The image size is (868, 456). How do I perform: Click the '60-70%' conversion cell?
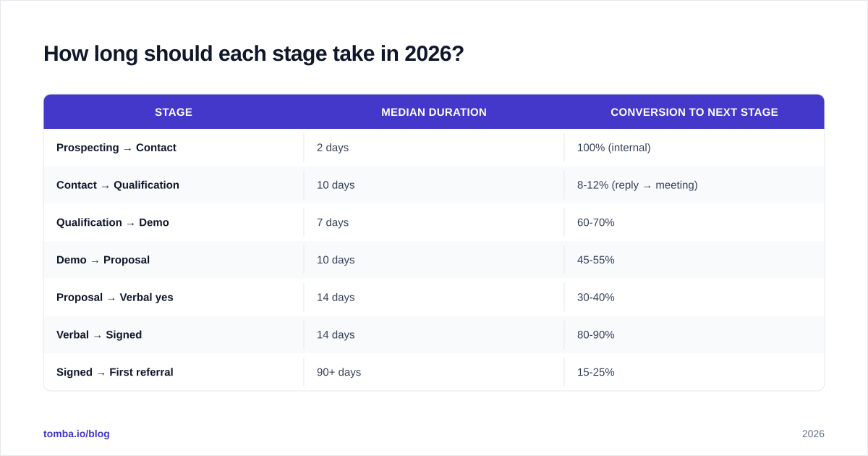[694, 223]
